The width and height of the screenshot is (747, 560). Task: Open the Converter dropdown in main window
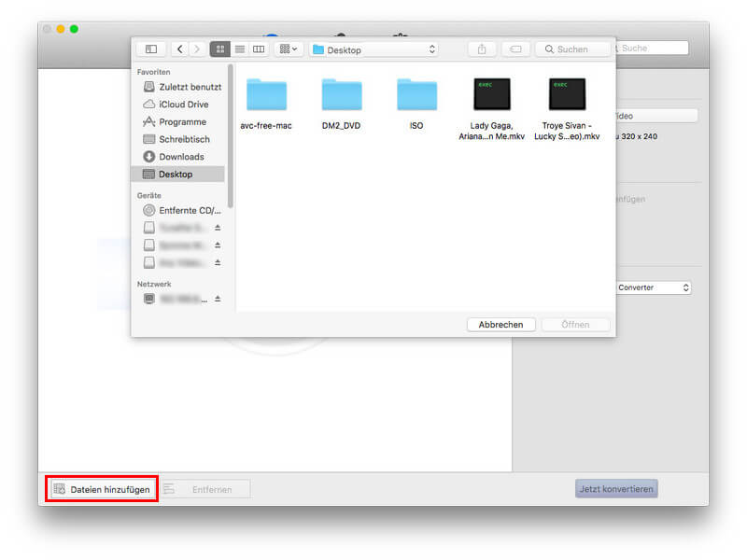click(653, 287)
